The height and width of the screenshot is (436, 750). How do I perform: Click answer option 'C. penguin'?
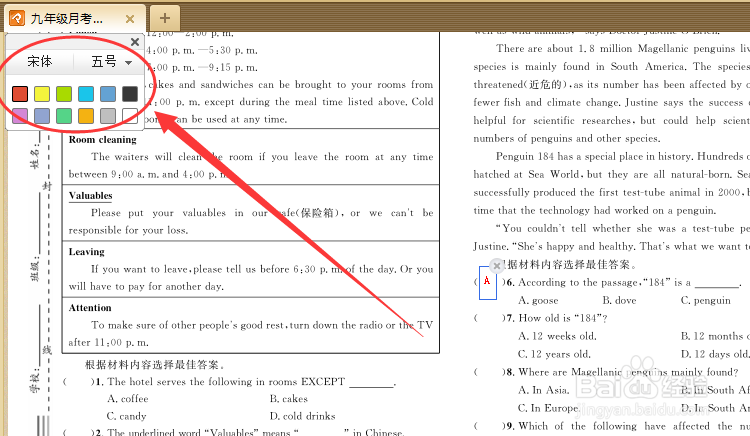[706, 300]
